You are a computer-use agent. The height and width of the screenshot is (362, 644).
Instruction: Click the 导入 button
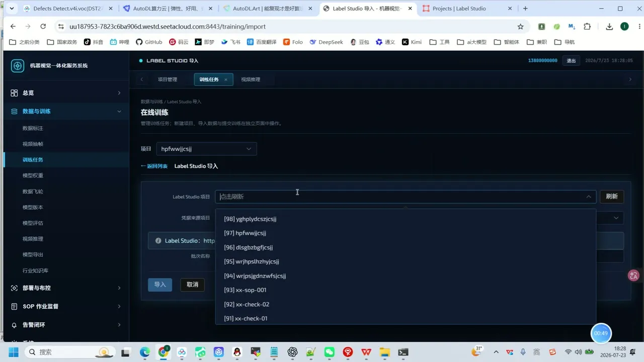160,285
